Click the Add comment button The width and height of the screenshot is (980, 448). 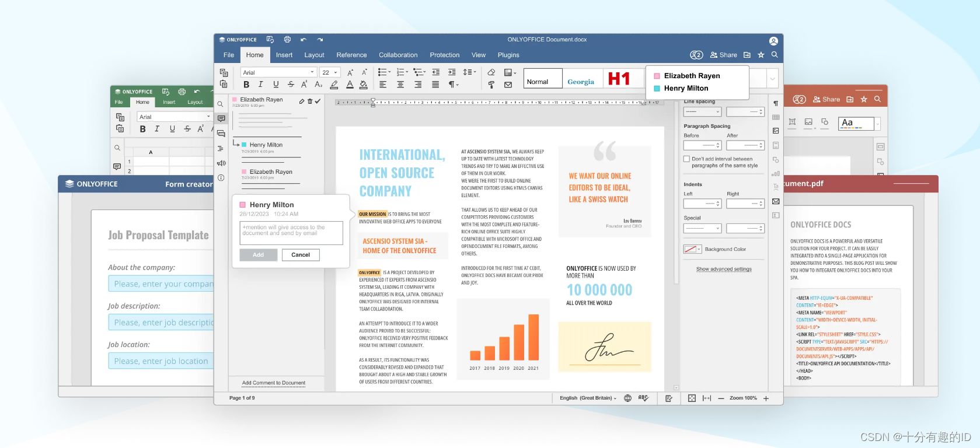tap(258, 255)
